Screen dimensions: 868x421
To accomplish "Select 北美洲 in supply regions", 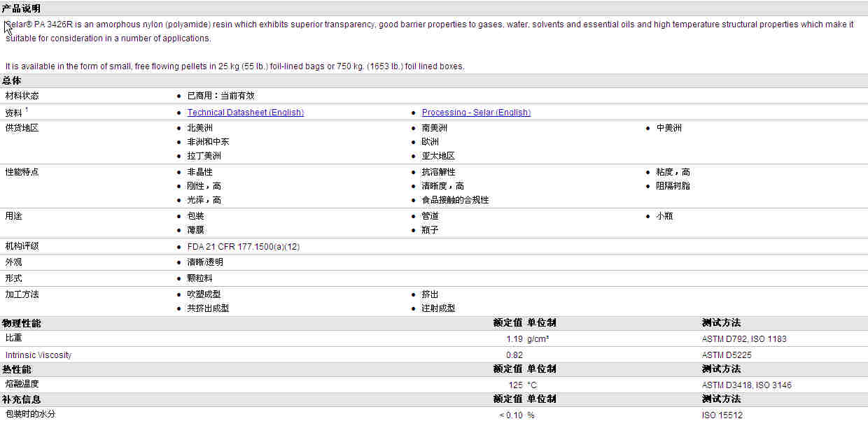I will click(x=199, y=128).
